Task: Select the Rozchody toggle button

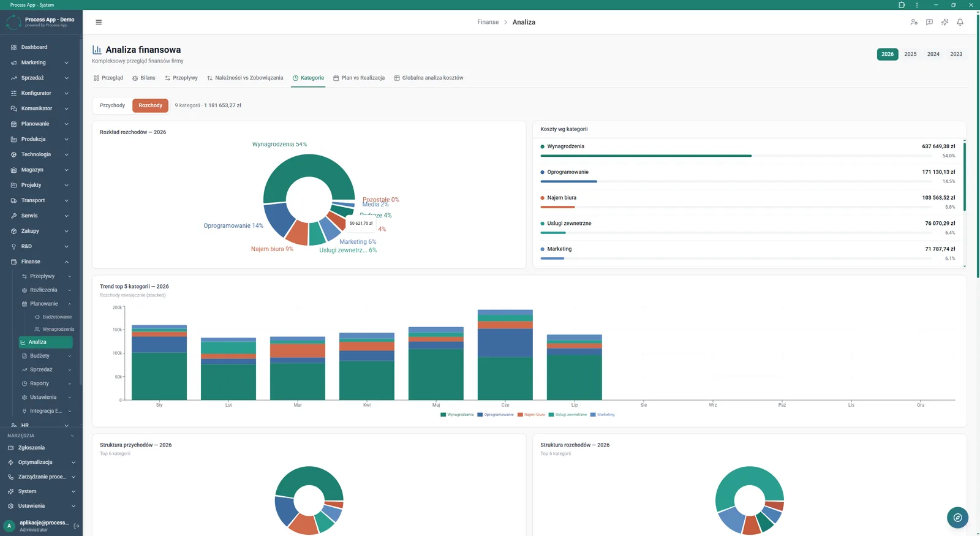Action: (150, 105)
